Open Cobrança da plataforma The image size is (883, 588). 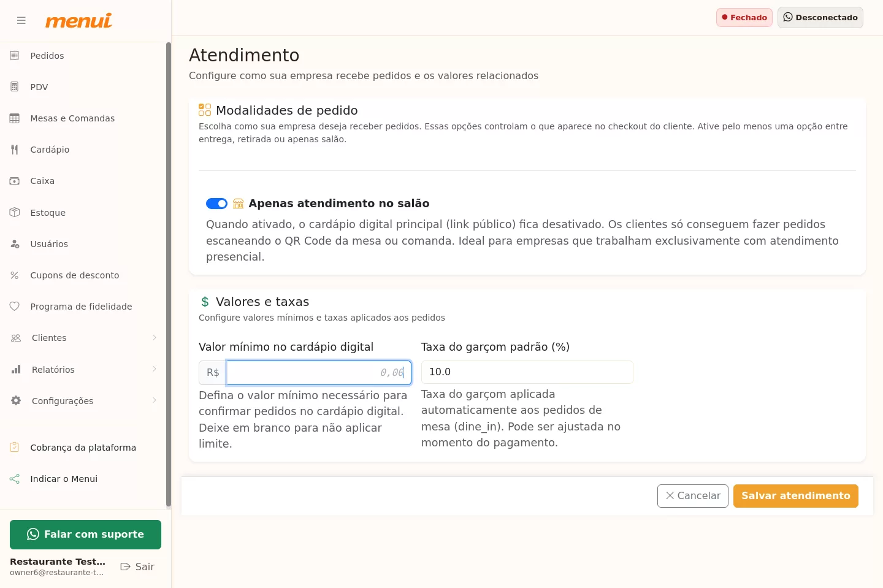click(83, 448)
